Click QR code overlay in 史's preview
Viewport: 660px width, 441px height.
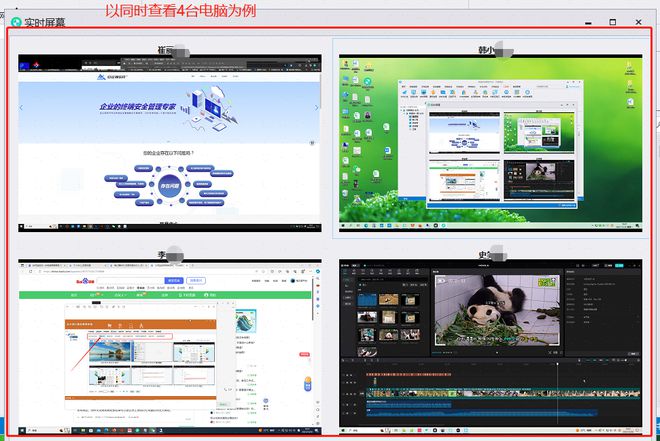click(546, 282)
